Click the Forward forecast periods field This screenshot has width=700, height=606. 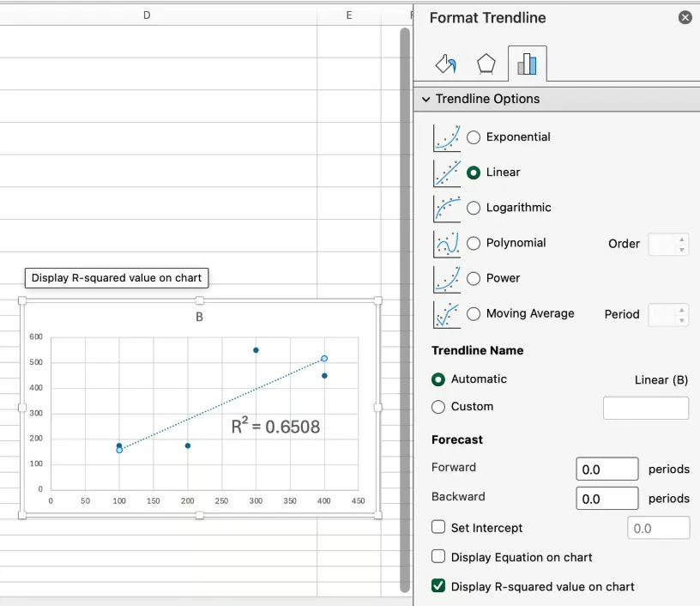(x=607, y=470)
